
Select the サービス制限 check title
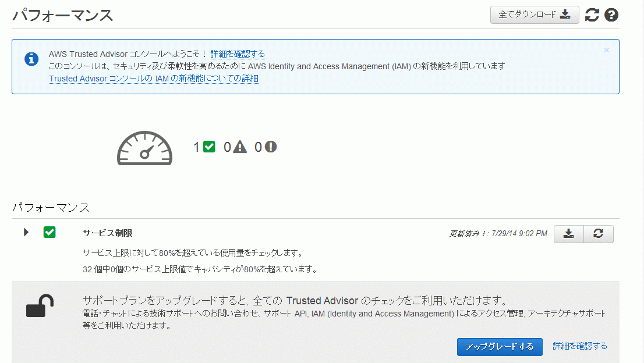(x=108, y=233)
